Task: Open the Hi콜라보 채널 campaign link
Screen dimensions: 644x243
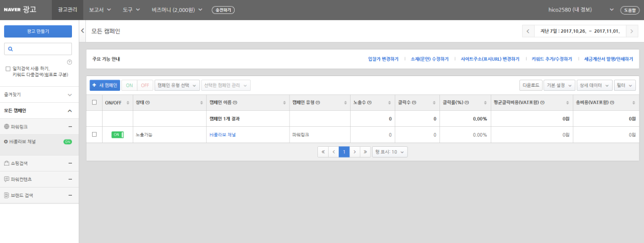Action: [x=223, y=134]
